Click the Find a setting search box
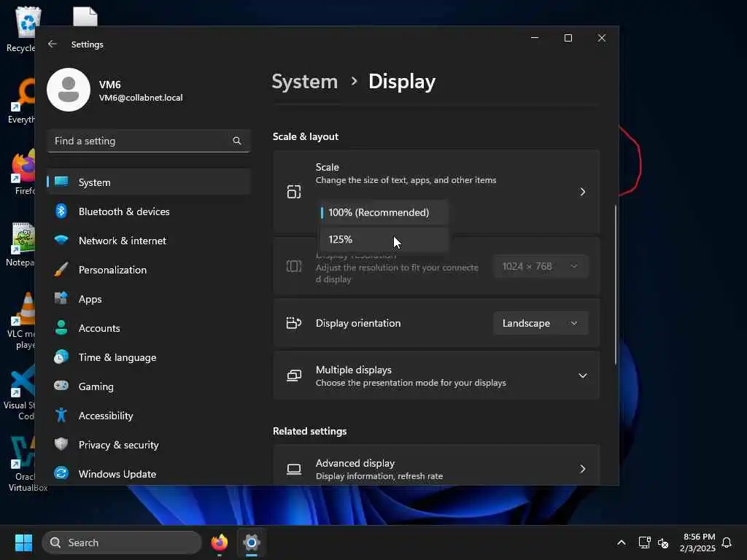This screenshot has height=560, width=747. tap(149, 141)
